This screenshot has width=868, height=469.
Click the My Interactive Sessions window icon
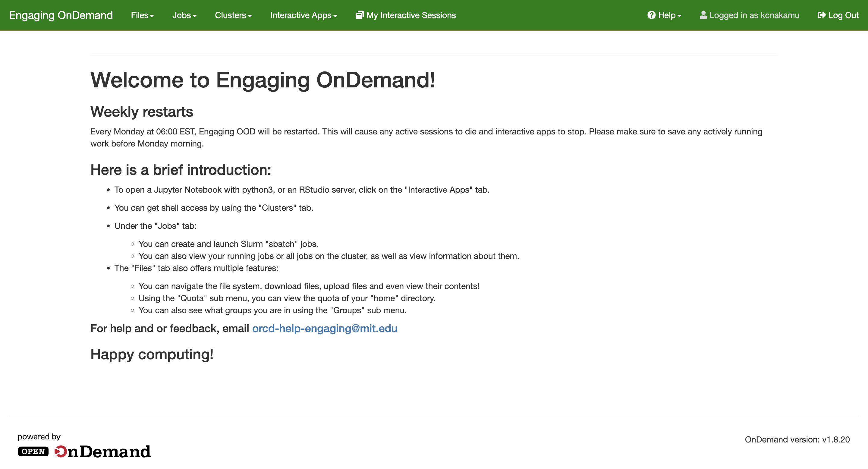[360, 15]
